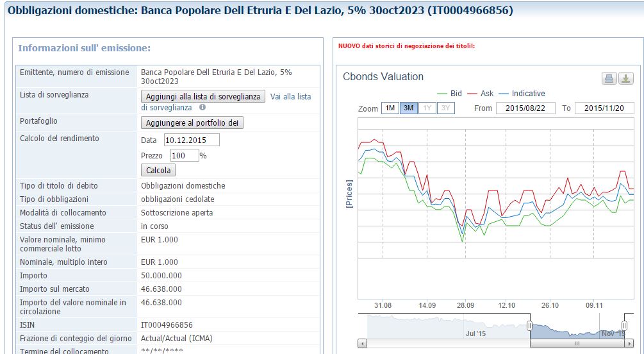Toggle the Bid series in legend
This screenshot has width=644, height=354.
click(450, 94)
